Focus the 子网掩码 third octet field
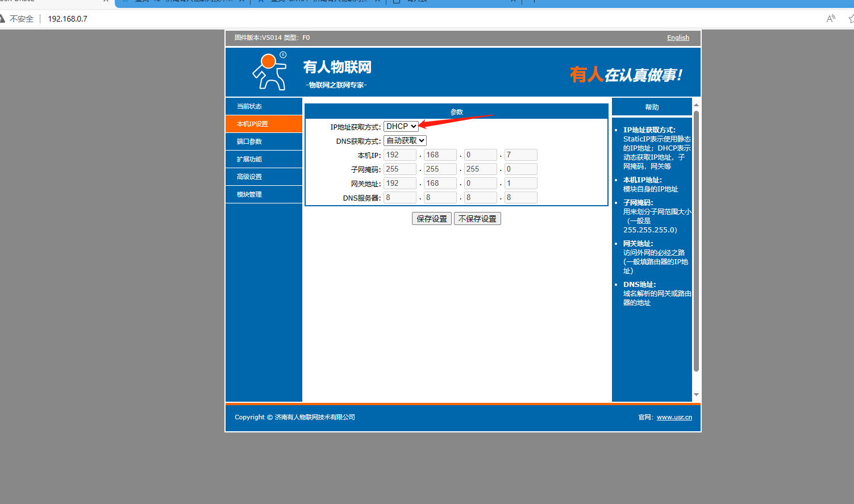Screen dimensions: 854x504 point(481,169)
